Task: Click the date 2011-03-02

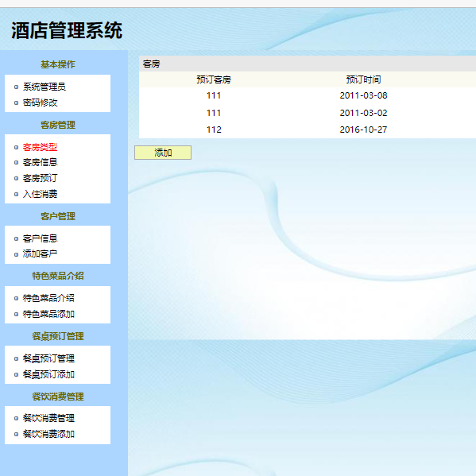Action: [363, 113]
